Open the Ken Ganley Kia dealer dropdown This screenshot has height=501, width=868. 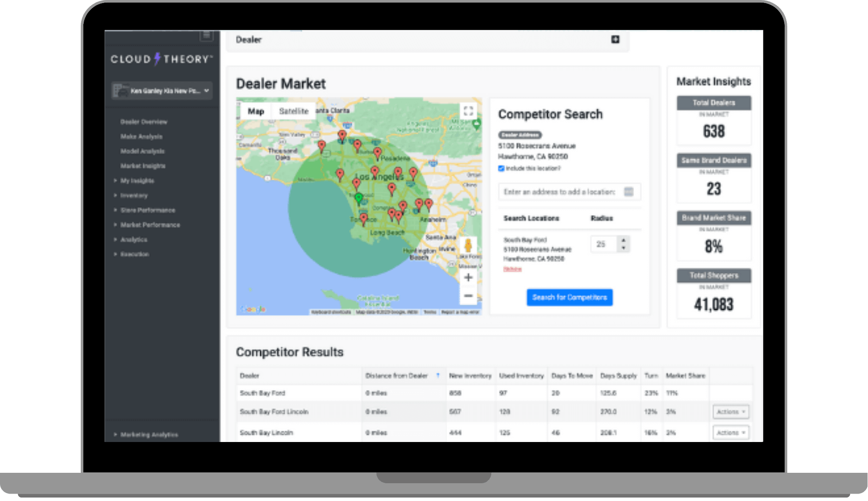coord(161,91)
